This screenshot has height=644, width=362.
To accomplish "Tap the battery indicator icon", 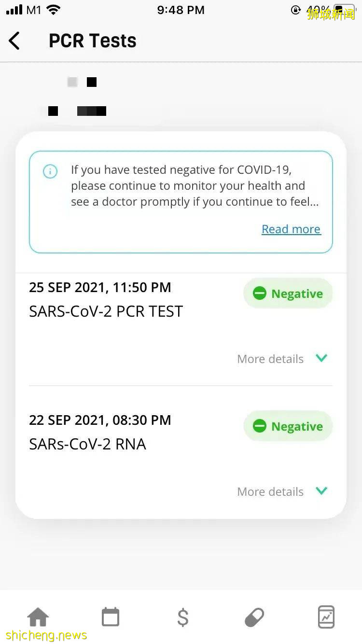I will click(x=344, y=10).
